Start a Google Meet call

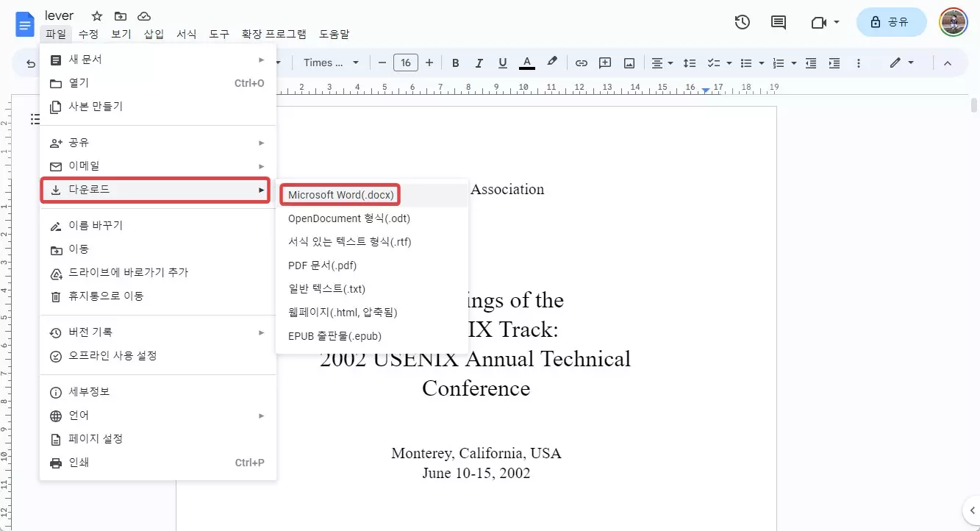(818, 22)
